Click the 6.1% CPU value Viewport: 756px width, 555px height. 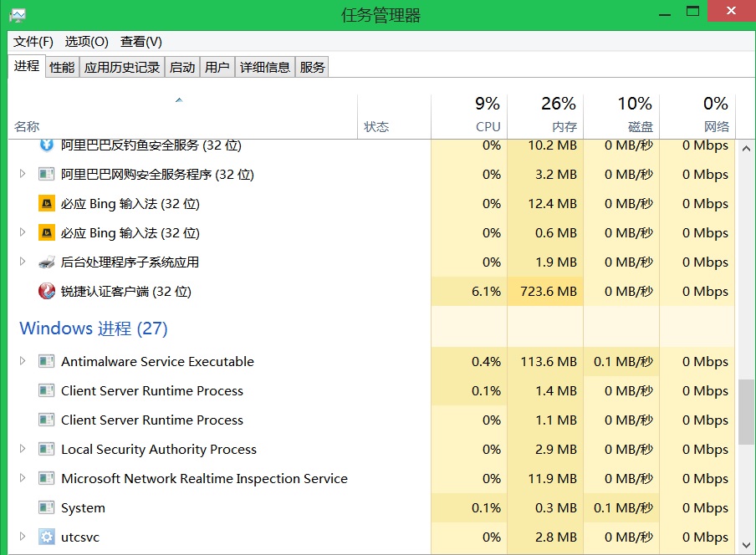486,291
